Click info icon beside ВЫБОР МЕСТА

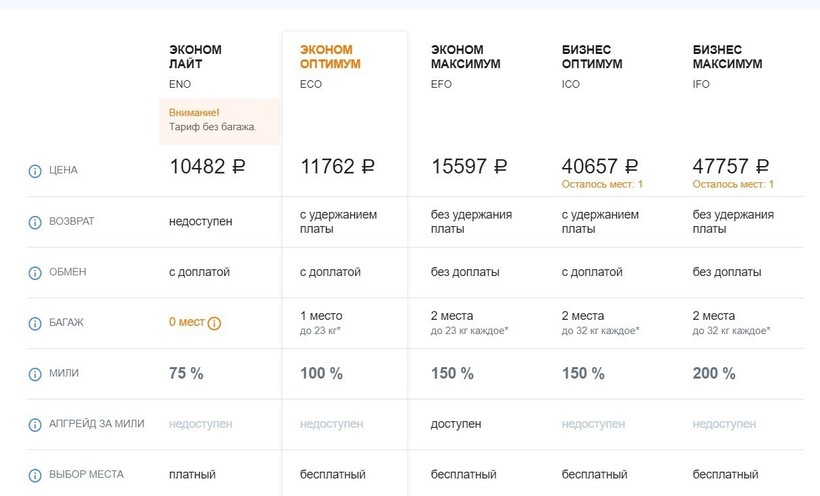pyautogui.click(x=35, y=475)
